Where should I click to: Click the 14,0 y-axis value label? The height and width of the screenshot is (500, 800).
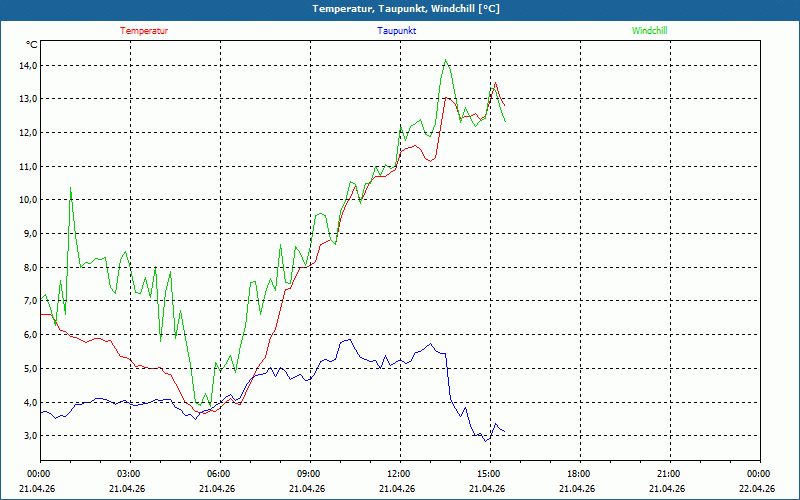[27, 65]
